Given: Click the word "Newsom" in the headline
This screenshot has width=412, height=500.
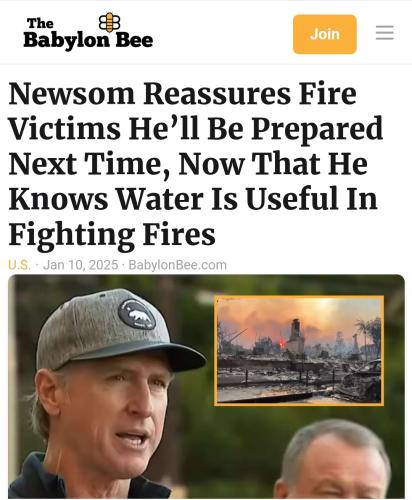Looking at the screenshot, I should pos(72,94).
